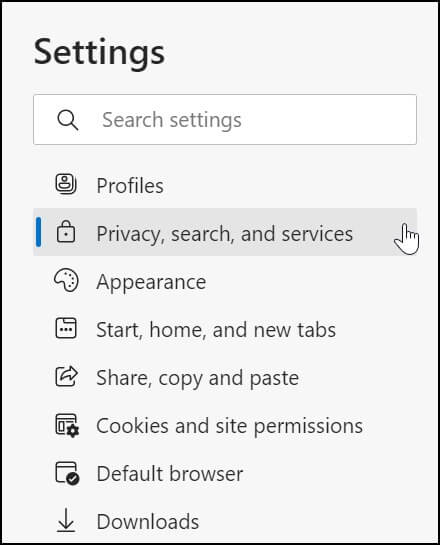Click the Profiles icon
This screenshot has width=440, height=545.
point(66,184)
